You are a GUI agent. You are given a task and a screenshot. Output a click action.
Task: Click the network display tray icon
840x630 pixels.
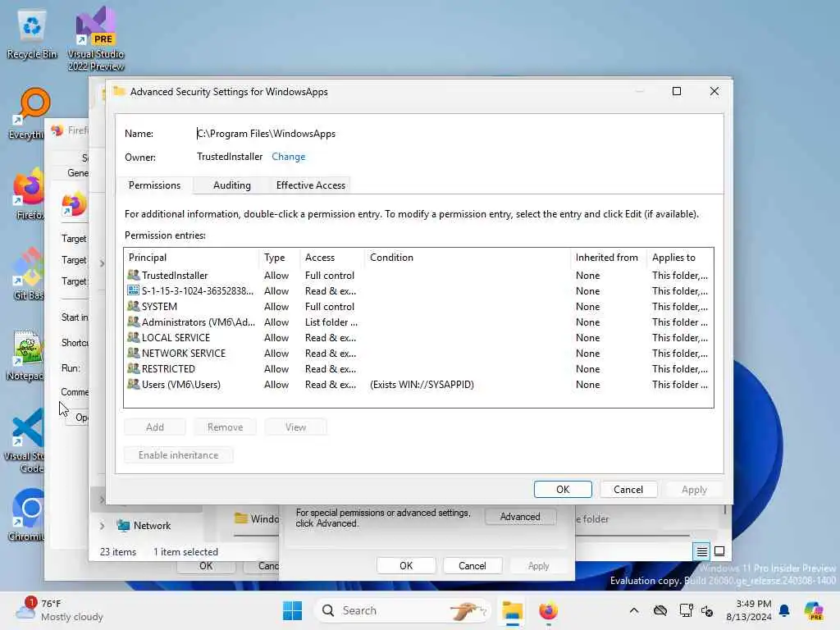686,610
